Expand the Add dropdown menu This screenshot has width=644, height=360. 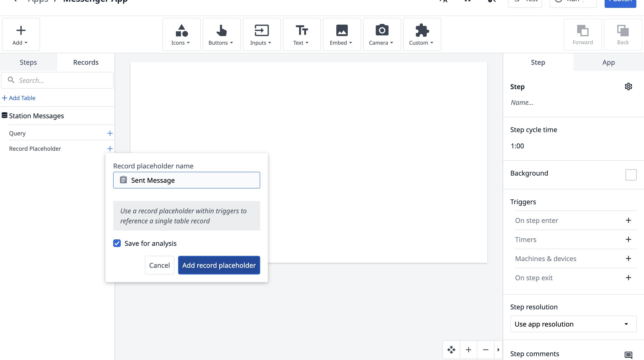point(21,35)
